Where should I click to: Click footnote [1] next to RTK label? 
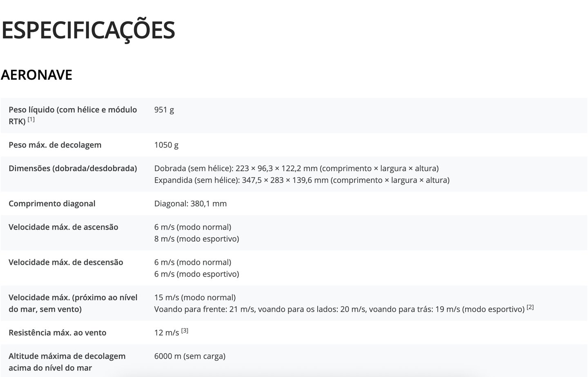point(31,120)
